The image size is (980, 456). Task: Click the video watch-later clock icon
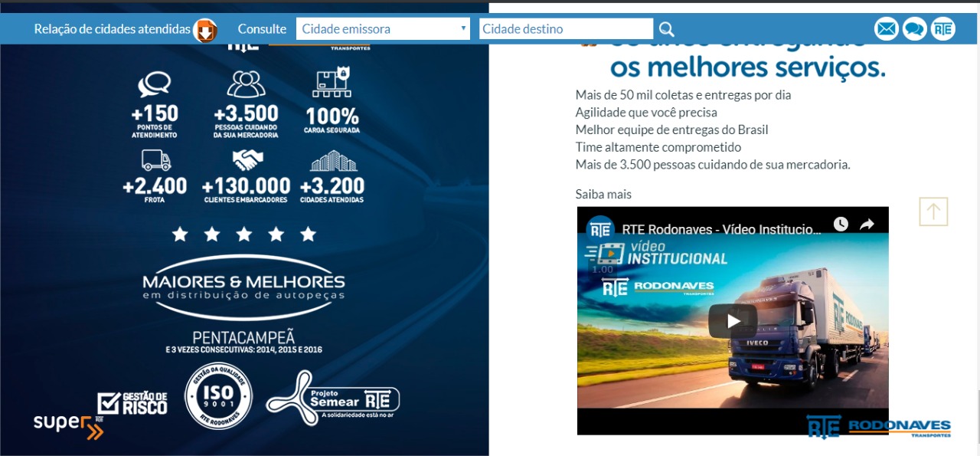(x=841, y=225)
